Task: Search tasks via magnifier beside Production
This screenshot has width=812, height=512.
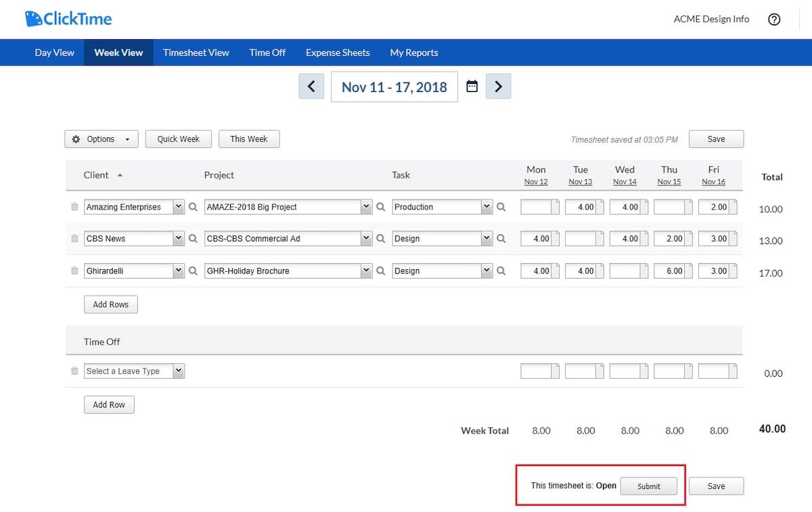Action: click(501, 207)
